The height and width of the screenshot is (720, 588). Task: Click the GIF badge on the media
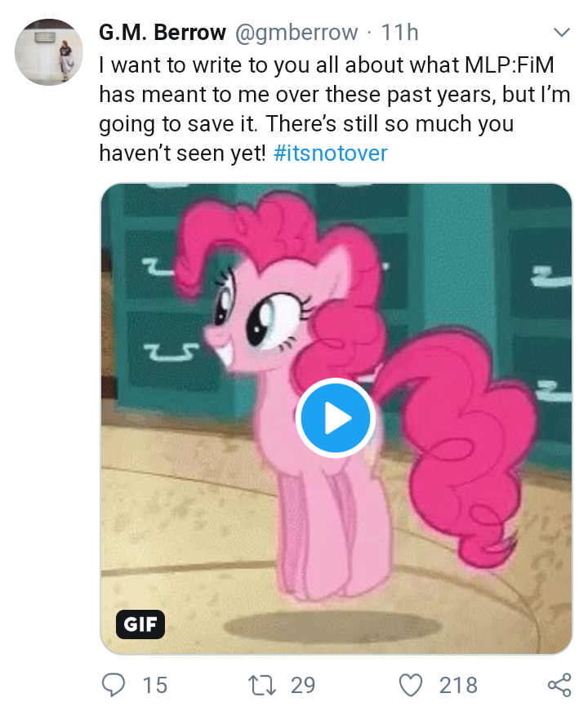click(x=140, y=625)
